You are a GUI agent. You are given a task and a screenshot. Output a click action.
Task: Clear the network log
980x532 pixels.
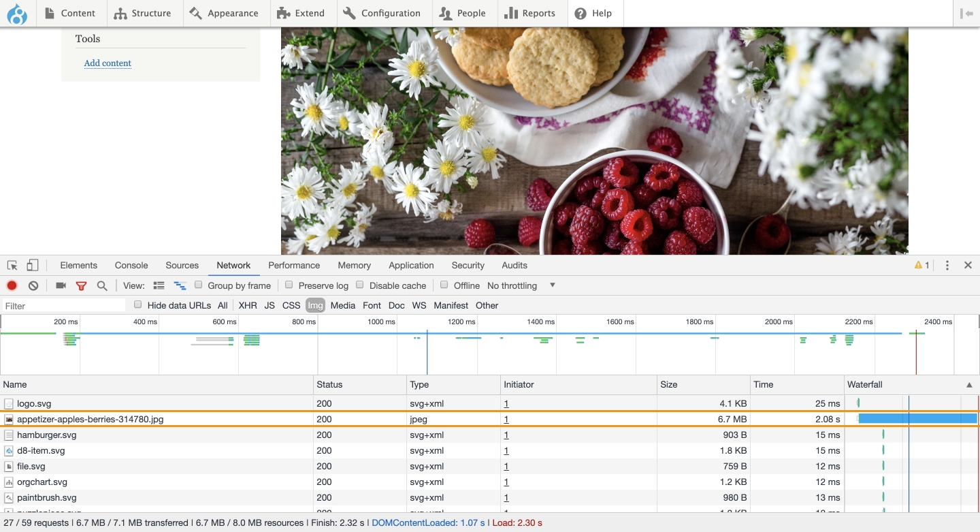pos(33,285)
